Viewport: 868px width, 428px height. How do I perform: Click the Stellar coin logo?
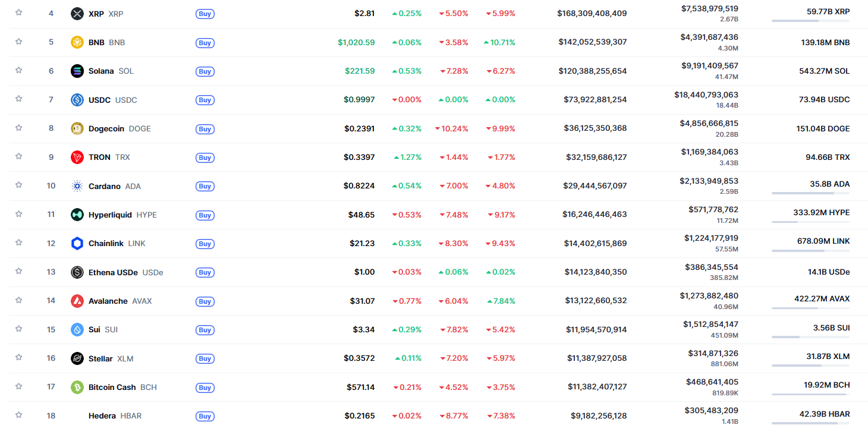77,358
